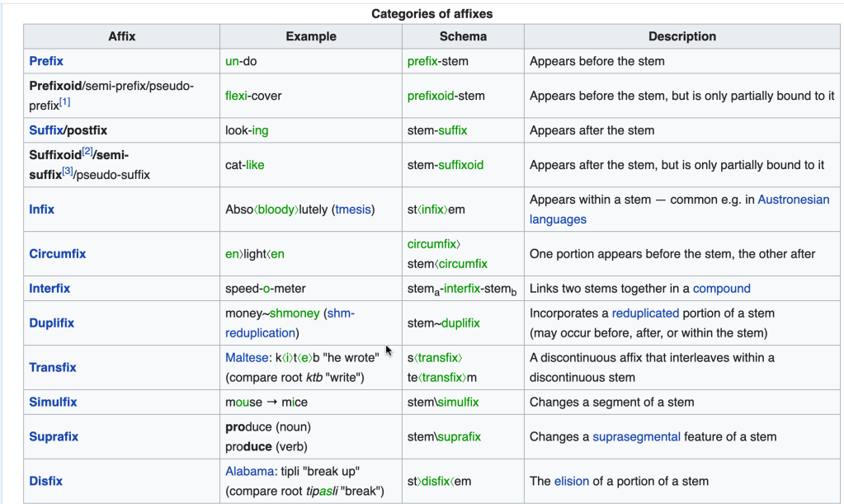Follow the suprasegmental link

click(636, 437)
